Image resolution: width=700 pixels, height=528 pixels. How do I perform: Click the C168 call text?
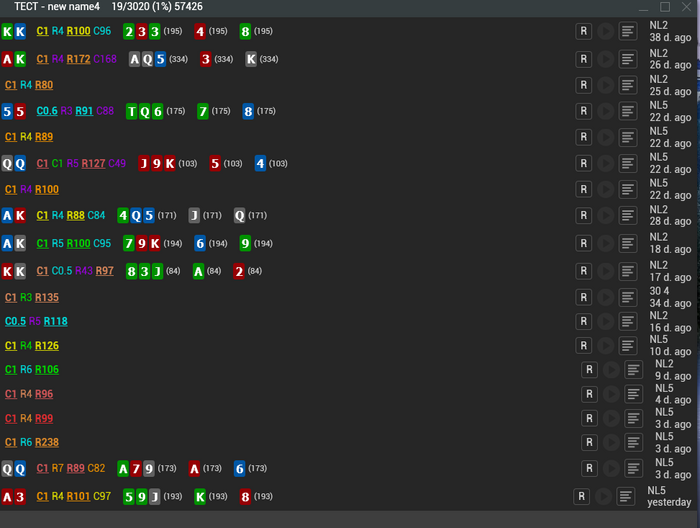tap(105, 59)
